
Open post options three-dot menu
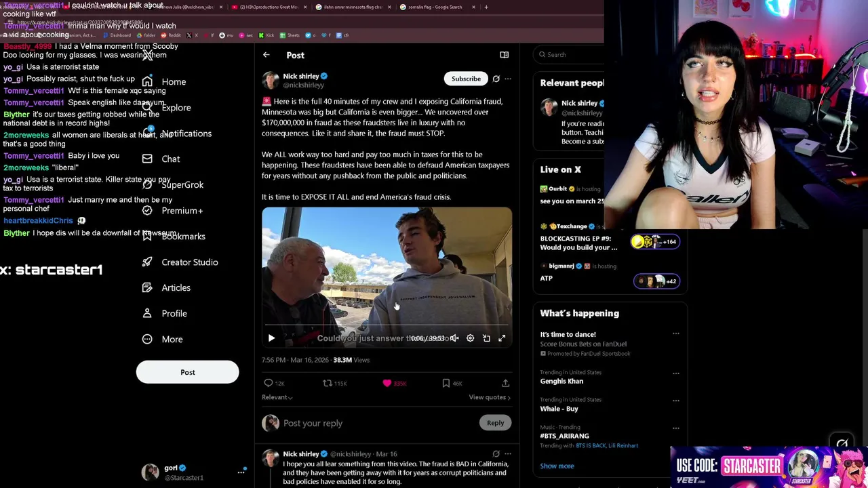click(x=508, y=79)
